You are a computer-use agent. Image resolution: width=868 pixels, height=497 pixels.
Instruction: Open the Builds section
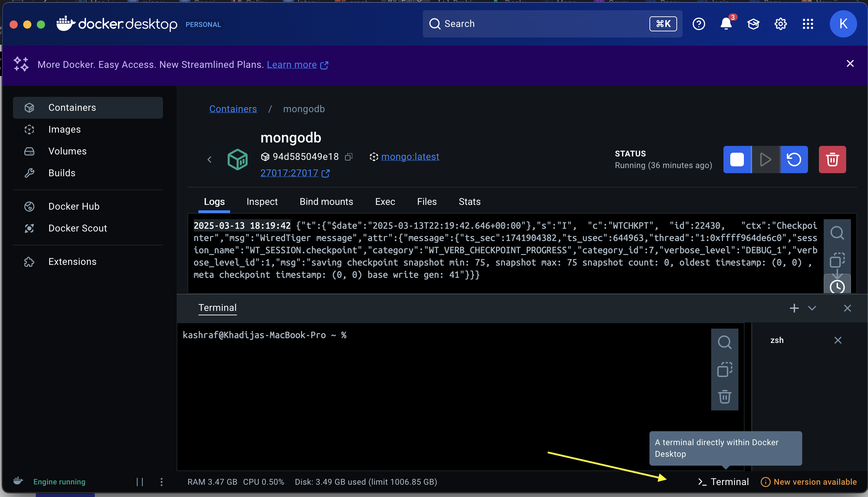coord(88,173)
